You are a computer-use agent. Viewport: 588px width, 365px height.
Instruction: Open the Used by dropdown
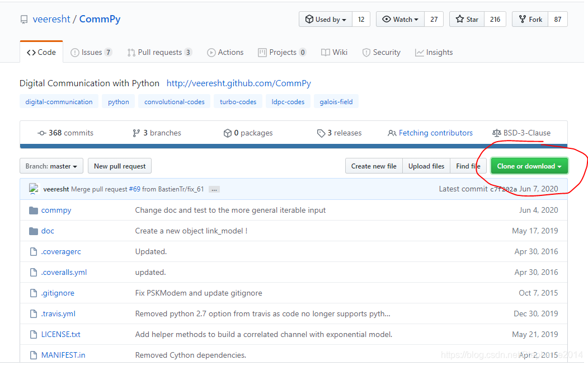point(326,19)
